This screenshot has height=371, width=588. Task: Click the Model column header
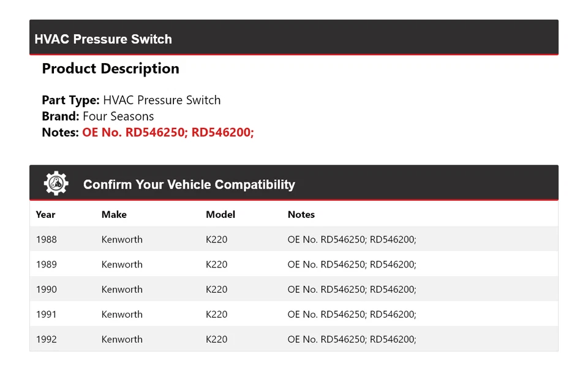[x=221, y=214]
